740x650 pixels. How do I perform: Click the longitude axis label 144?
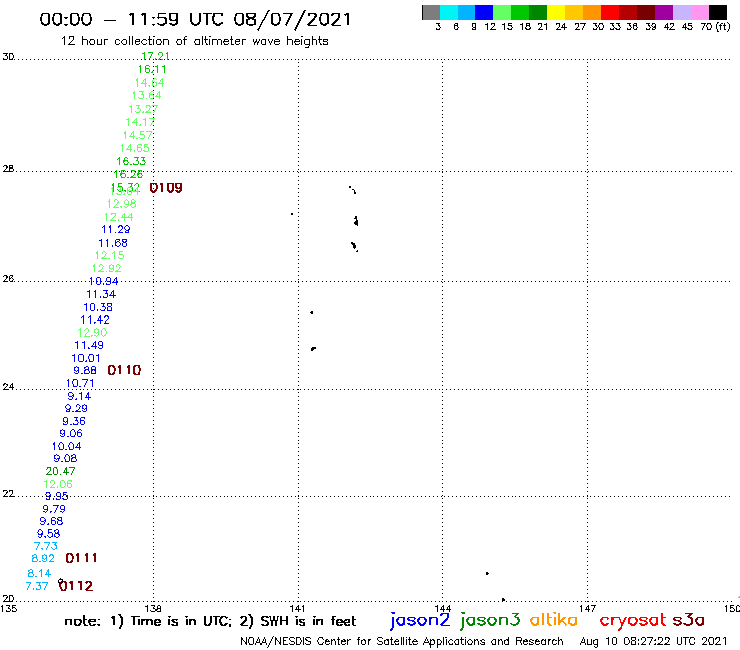point(442,608)
